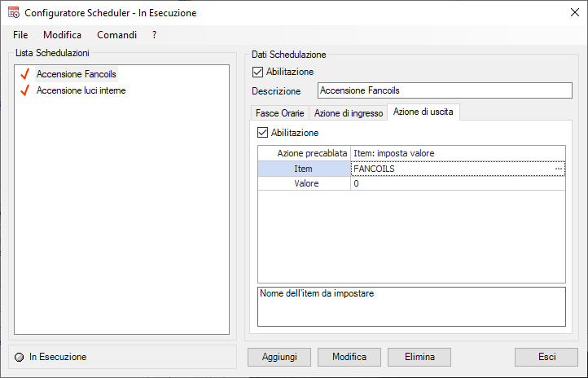Click the In Esecuzione status indicator light
This screenshot has height=378, width=588.
[20, 357]
